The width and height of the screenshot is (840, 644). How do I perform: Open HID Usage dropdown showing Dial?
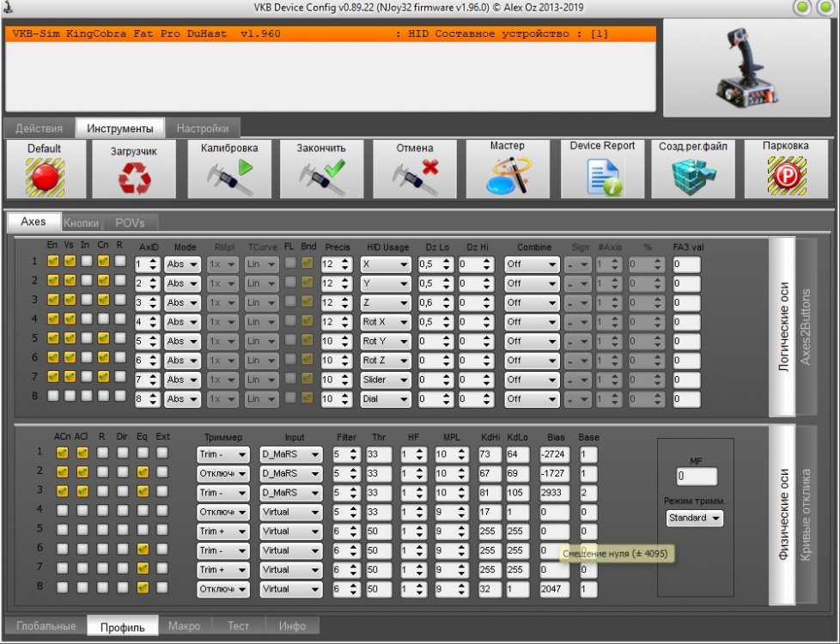(x=385, y=399)
